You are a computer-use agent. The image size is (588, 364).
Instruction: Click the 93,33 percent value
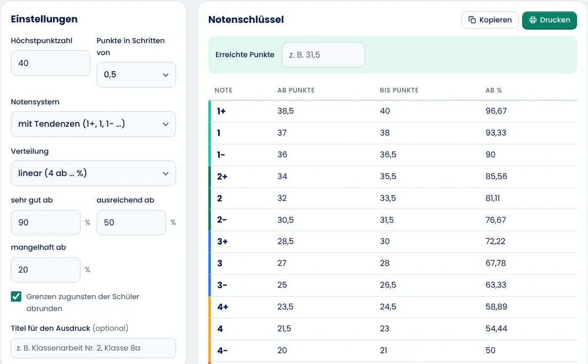click(x=496, y=133)
